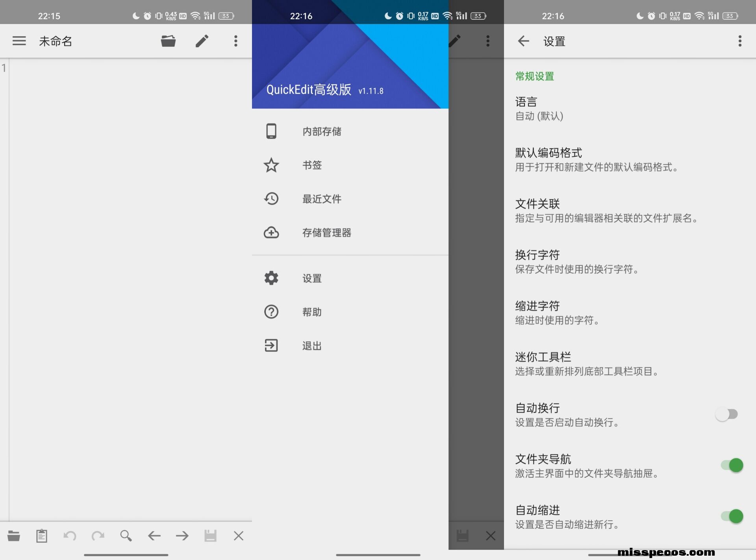Choose 退出 to exit the app
The height and width of the screenshot is (560, 756).
click(350, 346)
